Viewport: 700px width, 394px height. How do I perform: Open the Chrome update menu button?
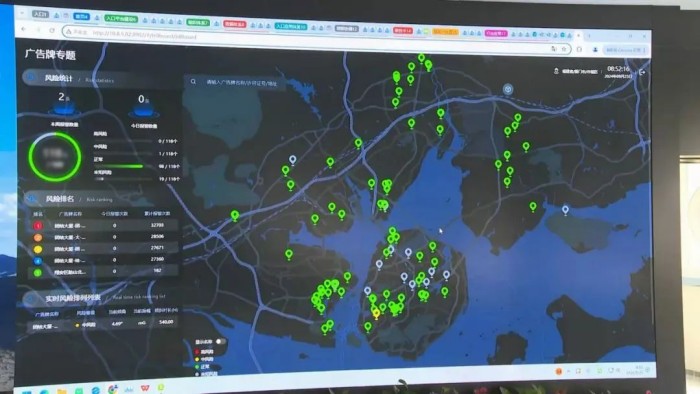tap(625, 50)
